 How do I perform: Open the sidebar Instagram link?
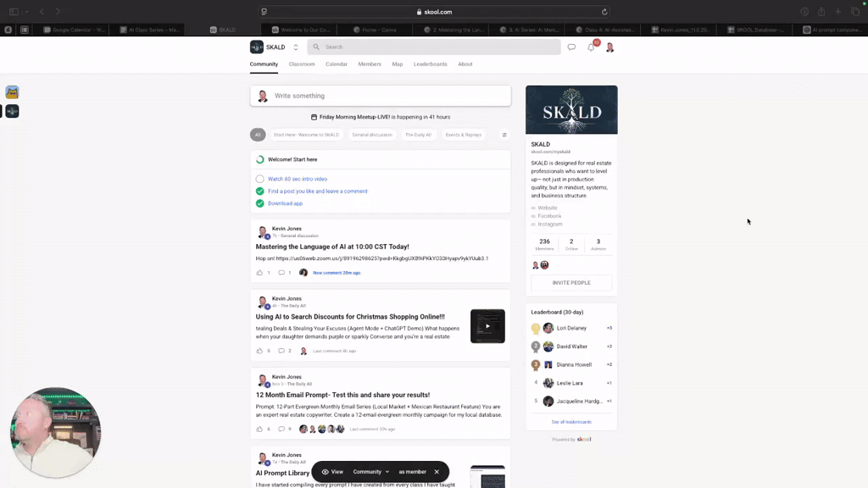coord(549,224)
